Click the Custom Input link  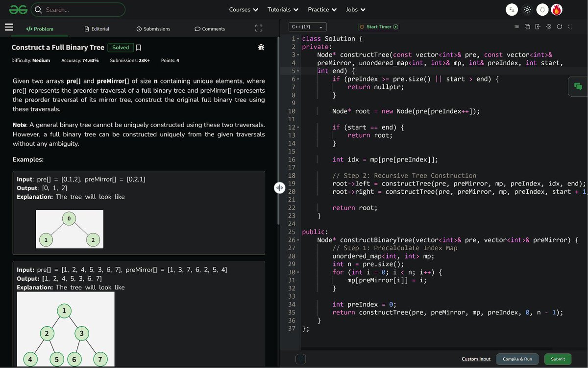coord(476,359)
